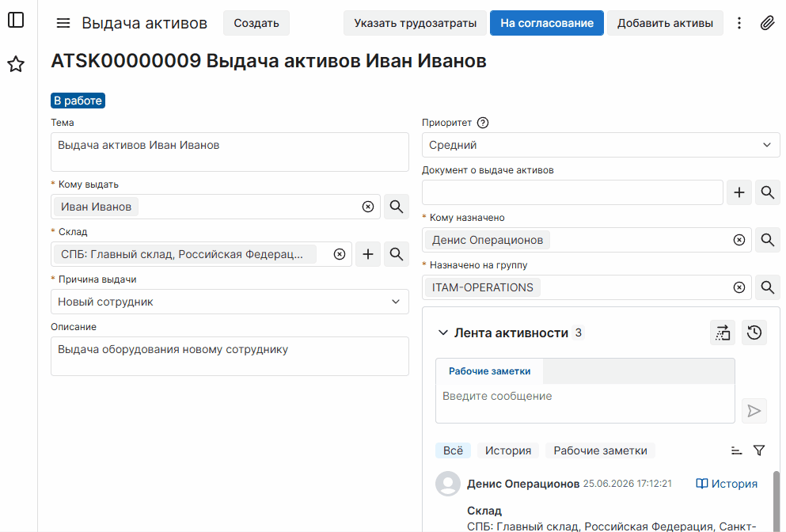Clear Иван Иванов from Кому выдать
The width and height of the screenshot is (786, 532).
coord(368,207)
